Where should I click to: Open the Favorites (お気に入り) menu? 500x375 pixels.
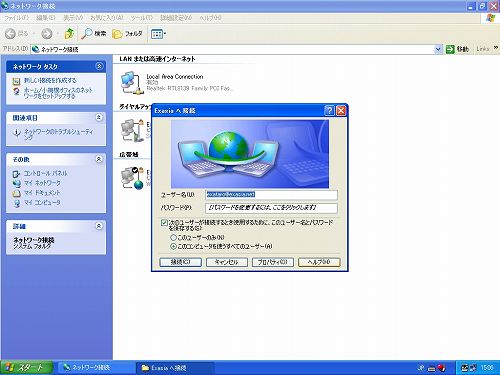(107, 18)
